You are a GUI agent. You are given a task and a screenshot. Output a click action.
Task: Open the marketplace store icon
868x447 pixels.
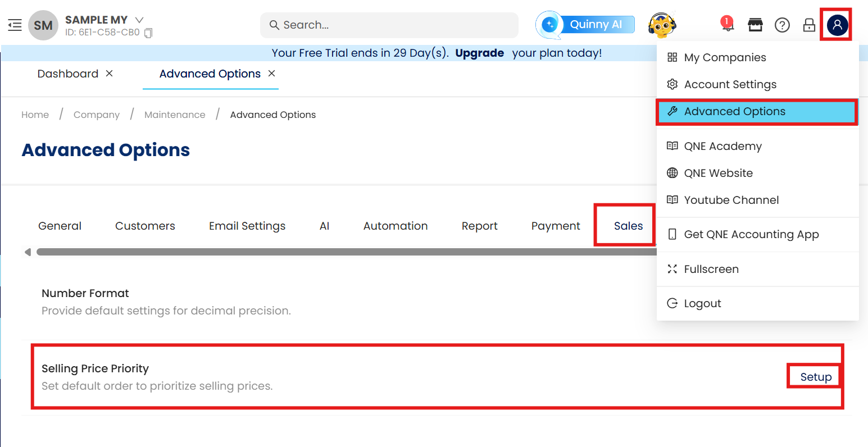(x=755, y=25)
